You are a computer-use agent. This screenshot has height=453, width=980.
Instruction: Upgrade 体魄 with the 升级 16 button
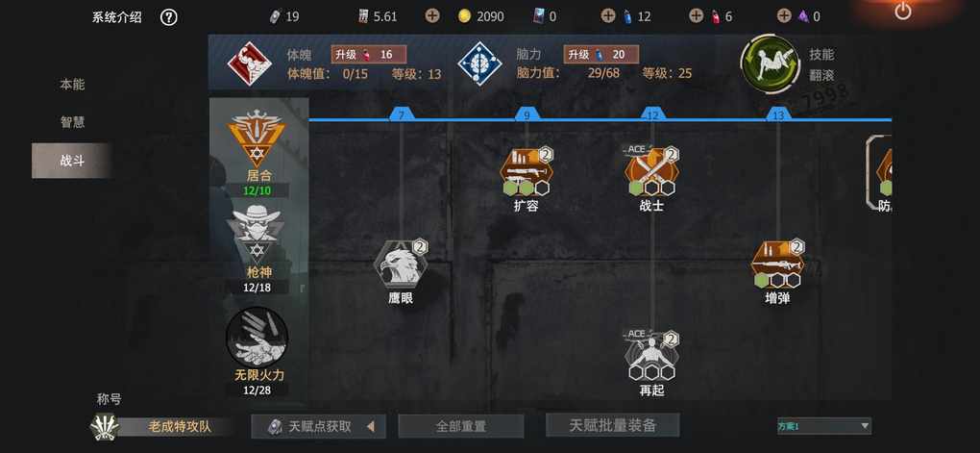369,55
